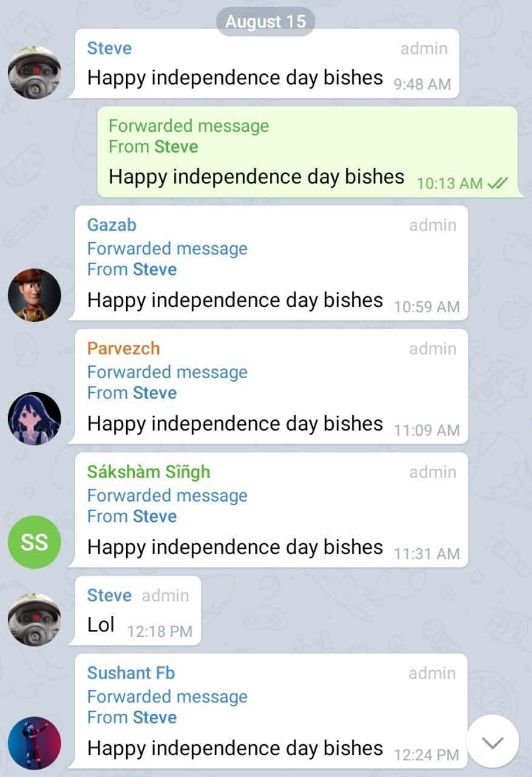This screenshot has width=532, height=777.
Task: Open Sushant Fb's profile avatar
Action: pos(35,743)
